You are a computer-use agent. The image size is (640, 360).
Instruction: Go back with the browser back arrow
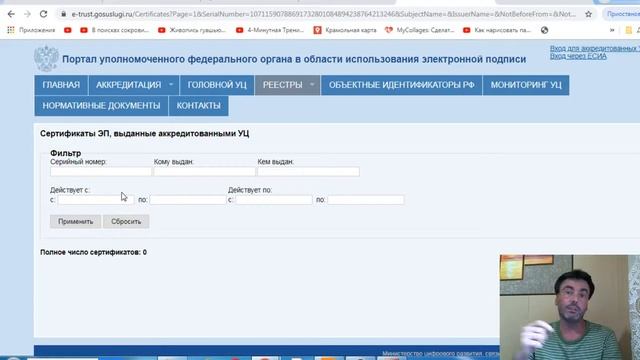point(11,14)
